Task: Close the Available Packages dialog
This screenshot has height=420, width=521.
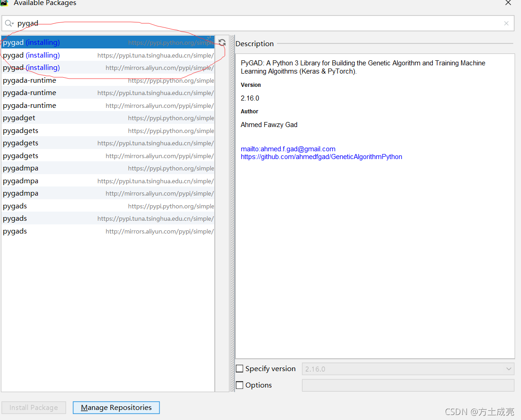Action: coord(508,3)
